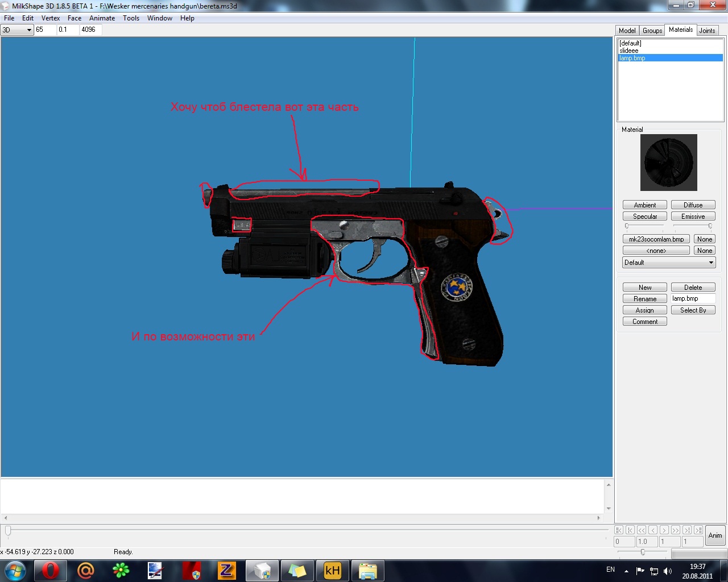Click the material name field containing lamp.bmp
Image resolution: width=728 pixels, height=582 pixels.
692,298
